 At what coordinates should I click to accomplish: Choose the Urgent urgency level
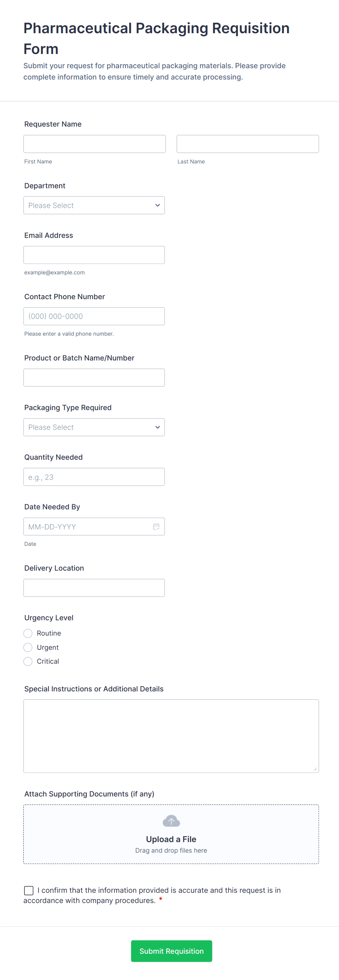(28, 648)
